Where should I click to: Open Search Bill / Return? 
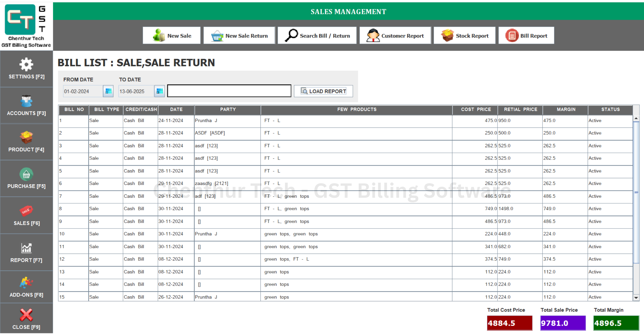(x=317, y=36)
